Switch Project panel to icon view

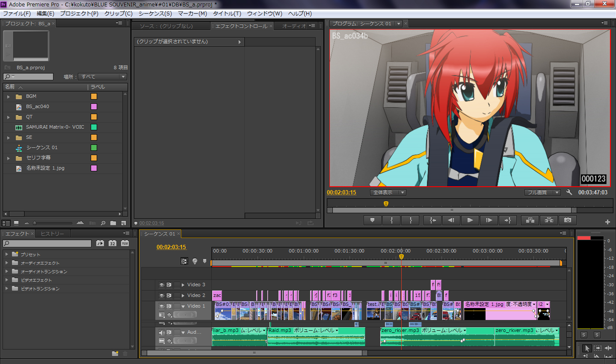click(x=16, y=223)
